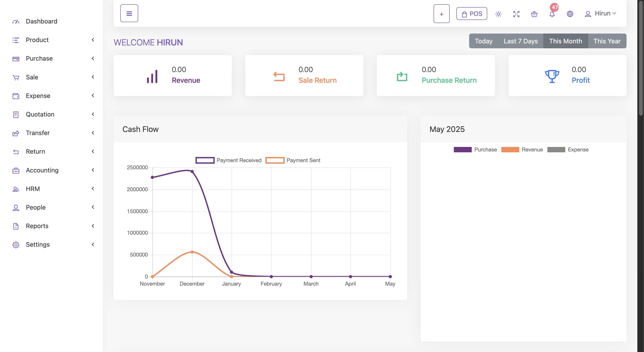This screenshot has height=352, width=644.
Task: Click the hamburger menu toggle button
Action: pos(129,13)
